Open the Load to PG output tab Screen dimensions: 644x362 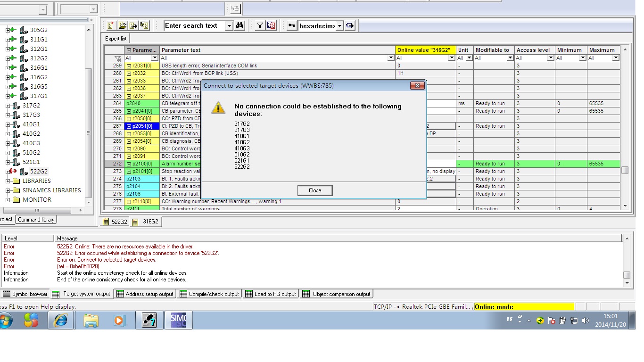(271, 294)
